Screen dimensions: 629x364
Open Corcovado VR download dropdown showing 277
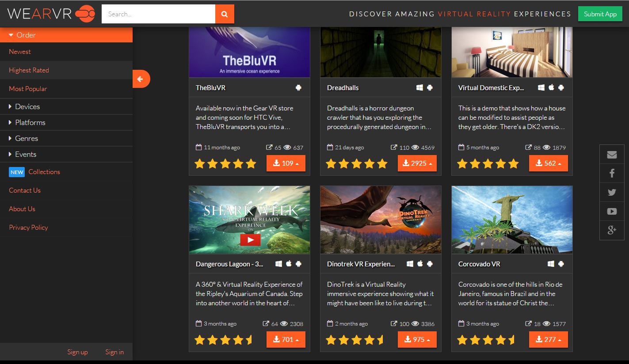549,340
